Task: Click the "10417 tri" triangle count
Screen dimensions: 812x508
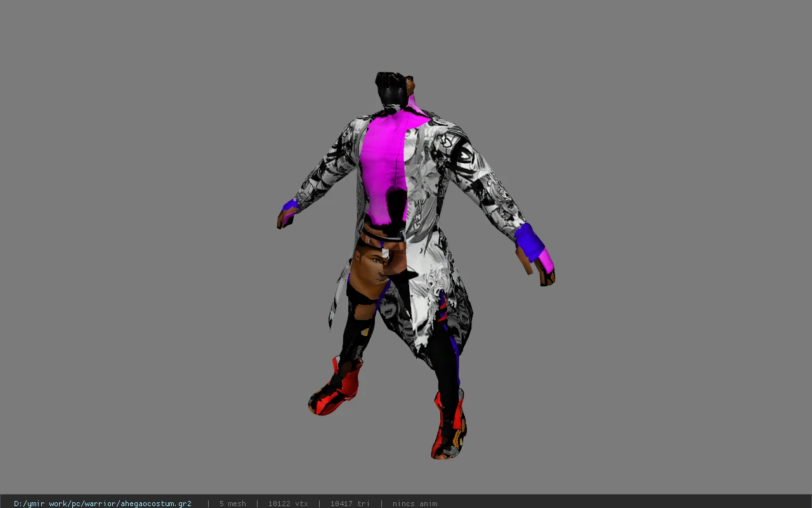Action: 350,504
